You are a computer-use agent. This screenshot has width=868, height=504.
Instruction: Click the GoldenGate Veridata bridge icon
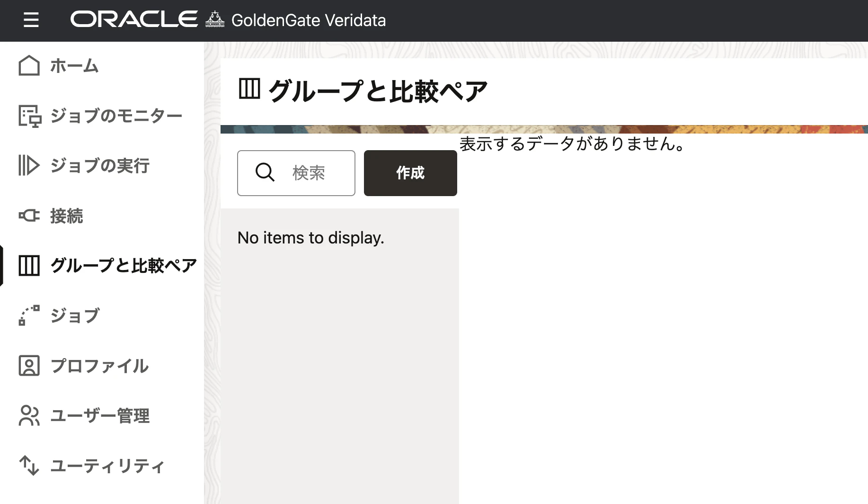tap(215, 19)
